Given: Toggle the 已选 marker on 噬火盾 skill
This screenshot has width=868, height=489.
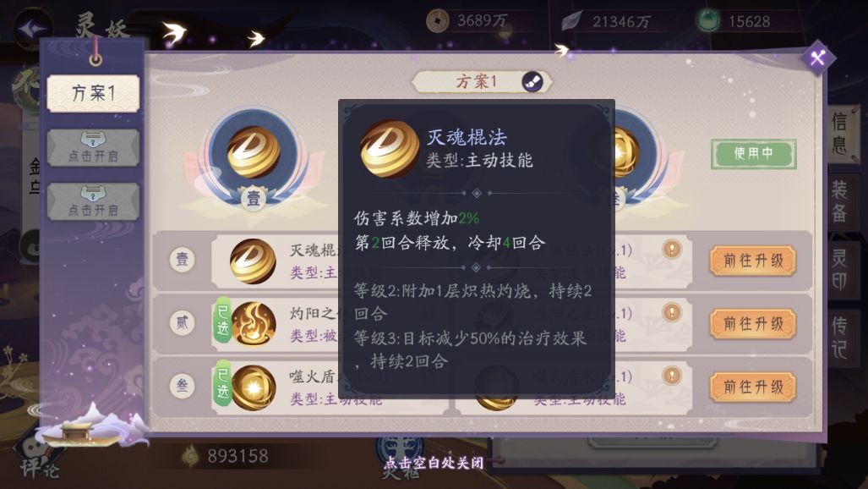Looking at the screenshot, I should coord(222,383).
